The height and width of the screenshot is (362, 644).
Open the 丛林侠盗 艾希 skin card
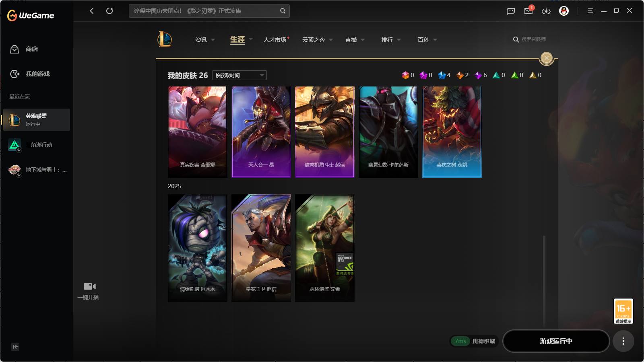(x=325, y=248)
